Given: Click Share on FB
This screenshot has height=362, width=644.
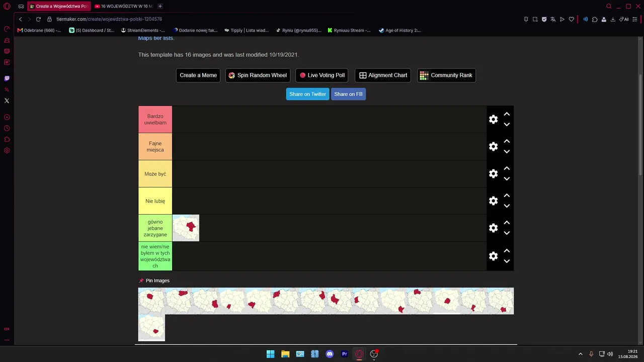Looking at the screenshot, I should (x=348, y=94).
